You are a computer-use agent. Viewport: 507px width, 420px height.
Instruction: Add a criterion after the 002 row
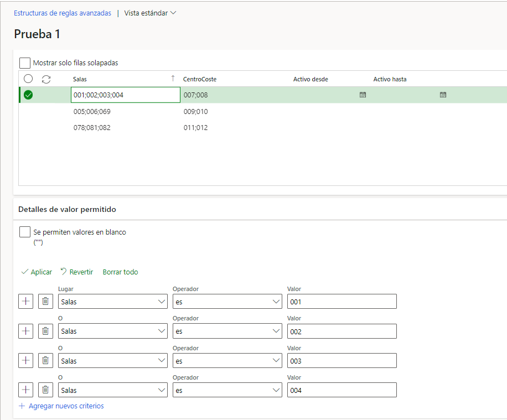point(26,331)
